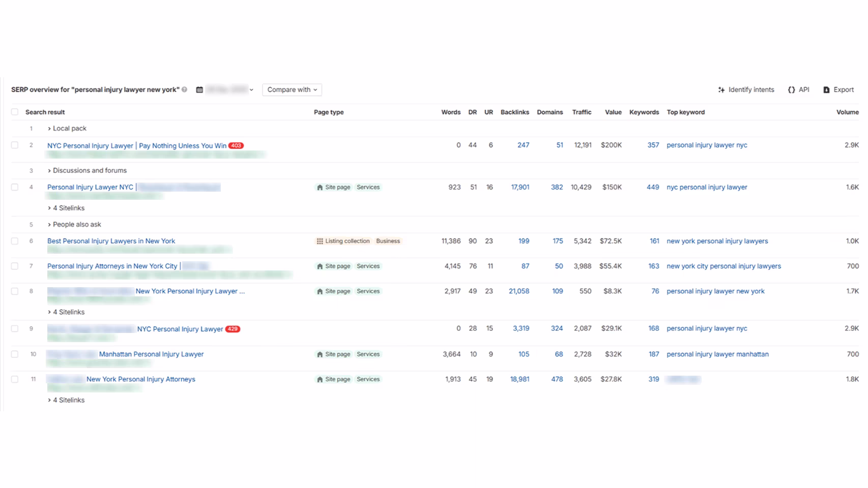The width and height of the screenshot is (868, 488).
Task: Open the blurred date dropdown arrow
Action: 251,90
